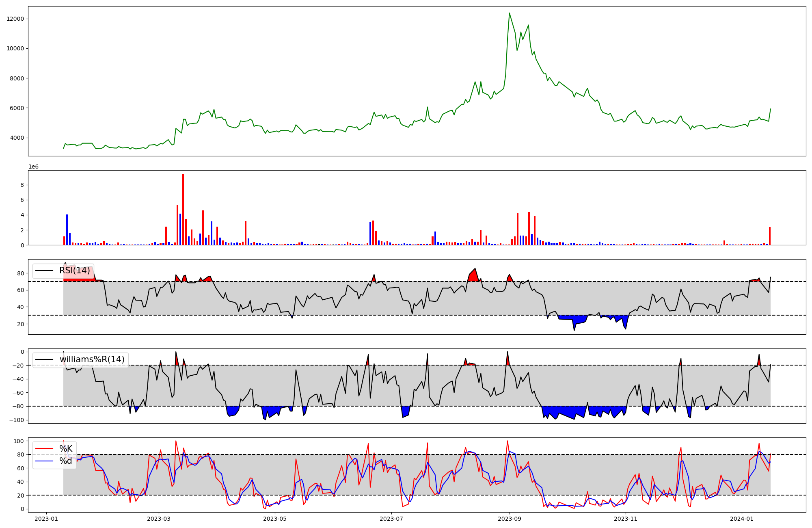Click the williams%R(14) legend label
Viewport: 812px width, 528px height.
click(92, 359)
